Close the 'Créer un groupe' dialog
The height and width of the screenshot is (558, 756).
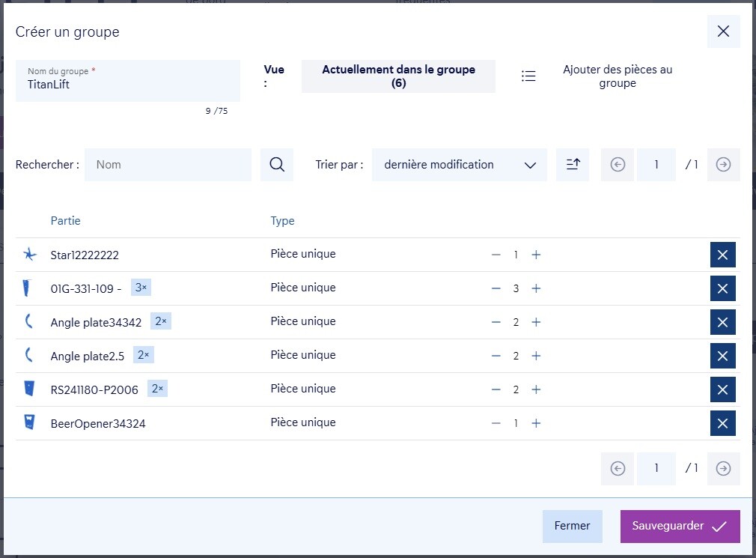coord(723,31)
